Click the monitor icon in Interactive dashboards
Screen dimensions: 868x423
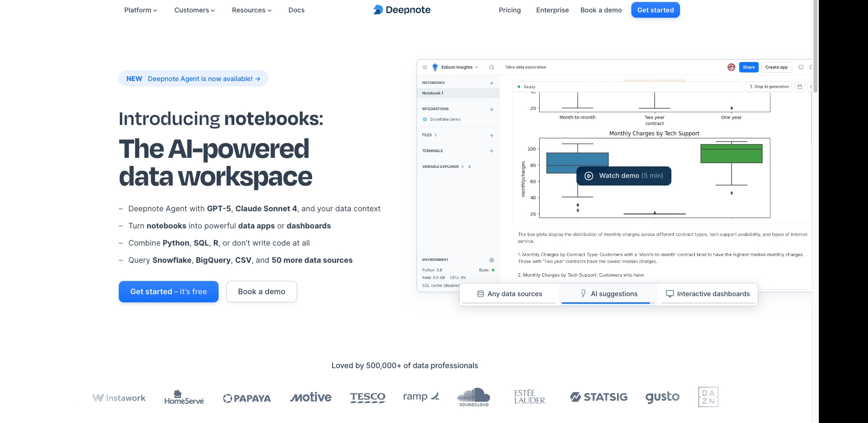click(669, 294)
